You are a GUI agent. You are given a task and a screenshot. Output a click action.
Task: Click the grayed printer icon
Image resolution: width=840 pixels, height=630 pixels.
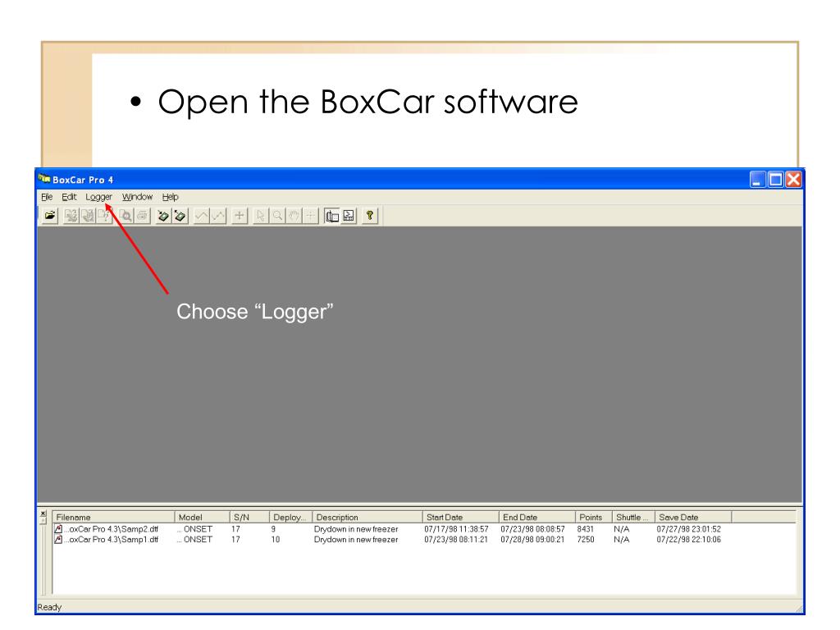coord(143,216)
